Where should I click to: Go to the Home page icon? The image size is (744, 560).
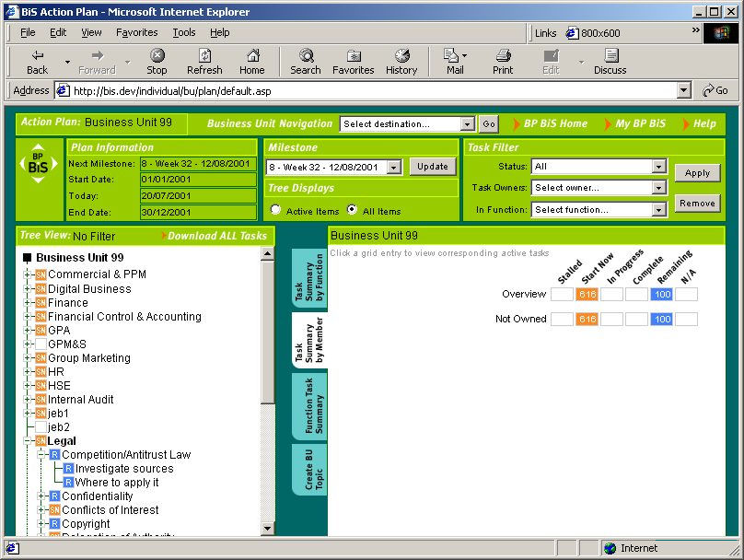tap(251, 56)
